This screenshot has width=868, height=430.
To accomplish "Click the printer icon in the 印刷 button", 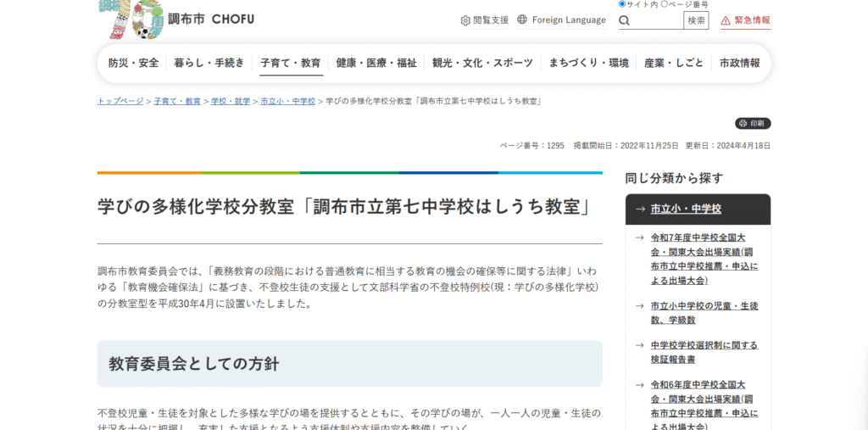I will (743, 124).
